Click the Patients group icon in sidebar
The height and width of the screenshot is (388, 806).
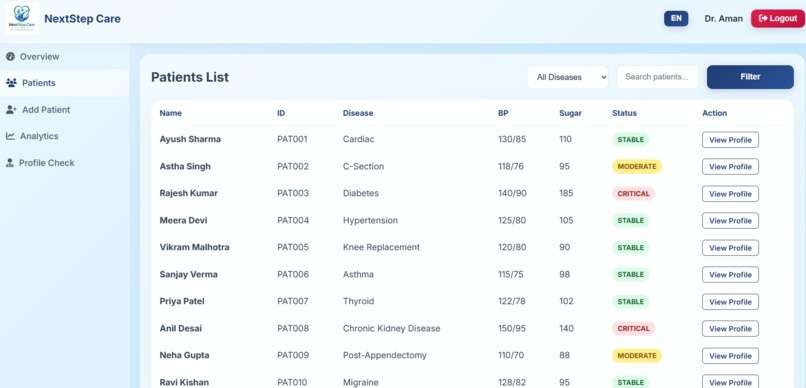[x=11, y=83]
